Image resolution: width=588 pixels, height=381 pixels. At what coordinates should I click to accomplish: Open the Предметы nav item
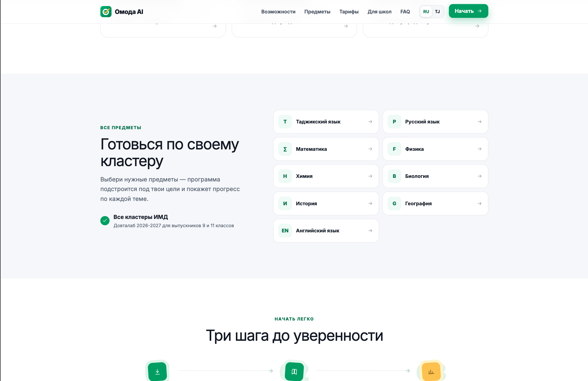317,11
